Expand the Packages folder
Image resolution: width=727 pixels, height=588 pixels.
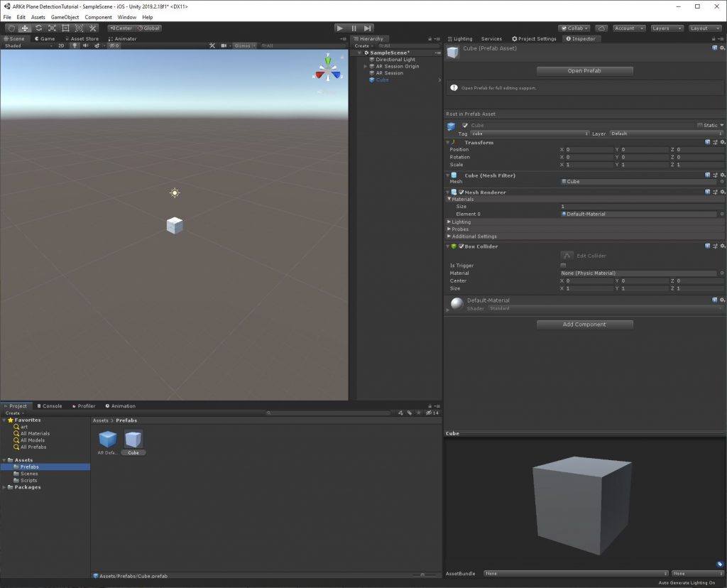pos(4,487)
